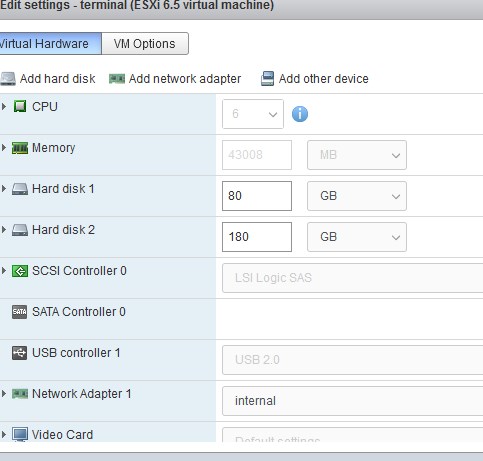Screen dimensions: 483x461
Task: Click Hard disk 2 size field 180
Action: [257, 237]
